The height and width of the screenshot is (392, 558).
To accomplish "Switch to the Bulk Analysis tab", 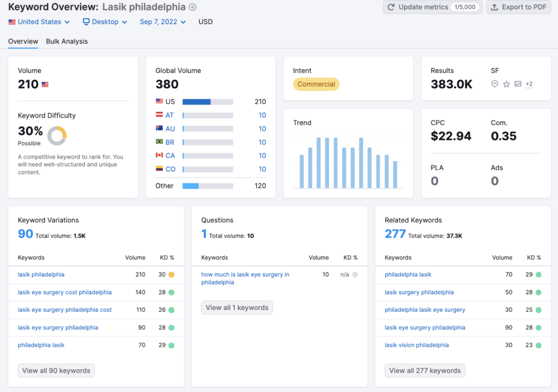I will coord(66,41).
